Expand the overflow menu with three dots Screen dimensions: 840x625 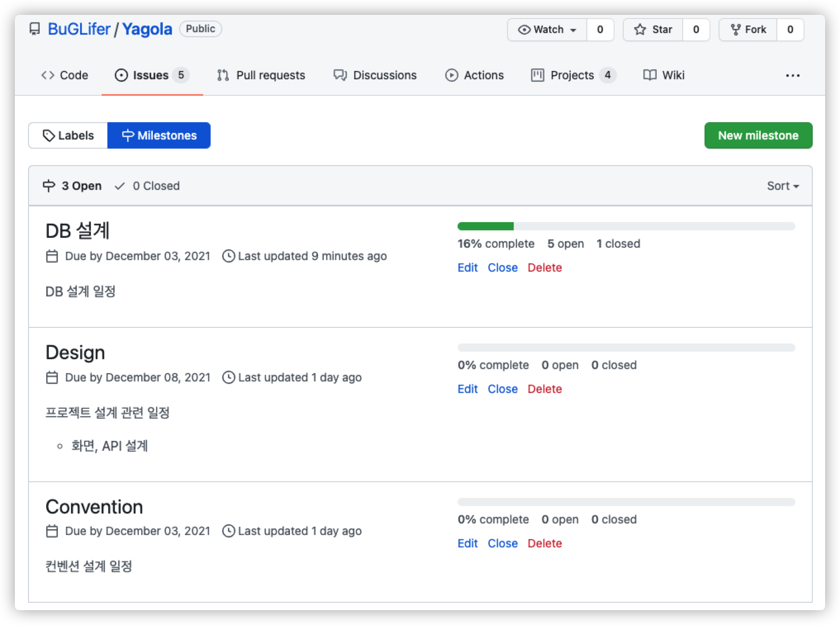click(793, 75)
